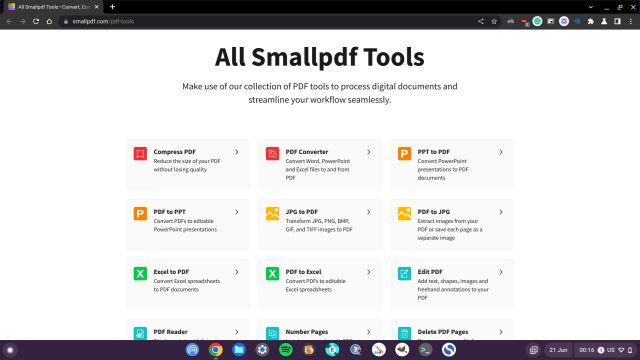The height and width of the screenshot is (360, 640).
Task: Click the PDF Reader chevron arrow
Action: 237,332
